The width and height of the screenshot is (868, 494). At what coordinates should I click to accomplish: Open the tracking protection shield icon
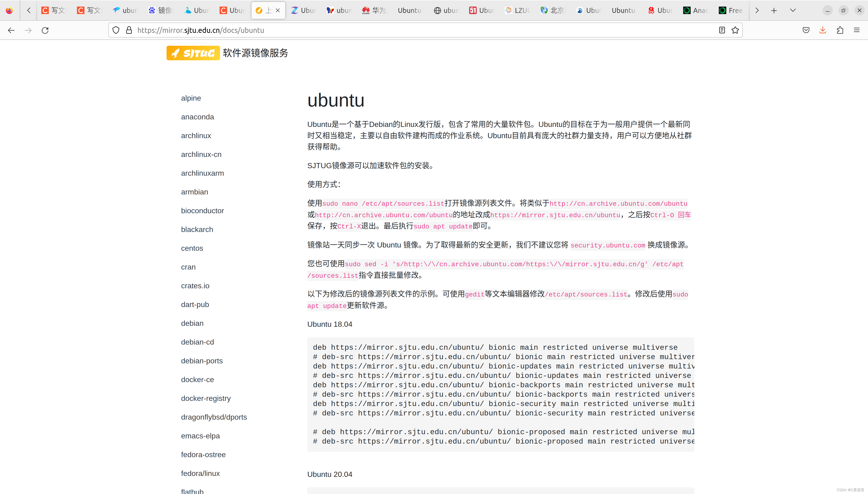[116, 30]
